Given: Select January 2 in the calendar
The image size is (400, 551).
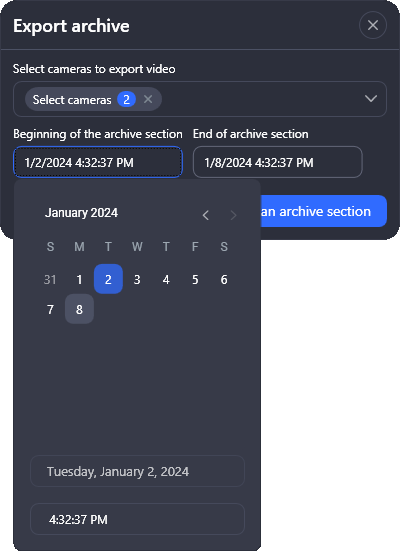Looking at the screenshot, I should click(x=108, y=279).
